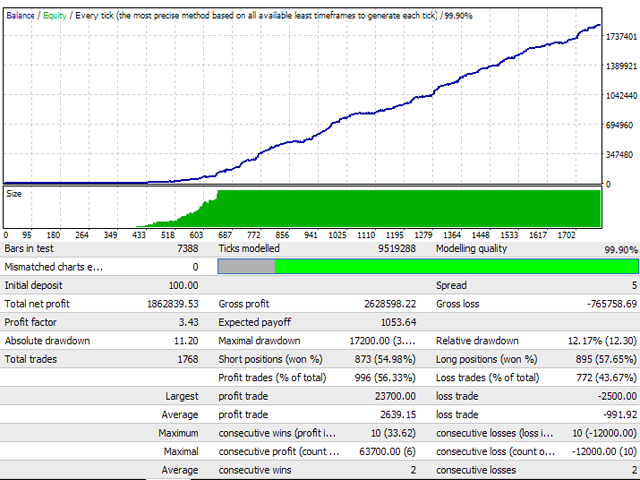Click the Profit factor label

(x=30, y=322)
